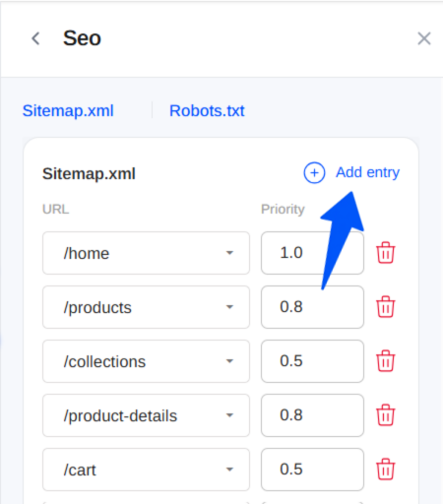The width and height of the screenshot is (443, 504).
Task: Open the /product-details URL dropdown
Action: tap(146, 415)
